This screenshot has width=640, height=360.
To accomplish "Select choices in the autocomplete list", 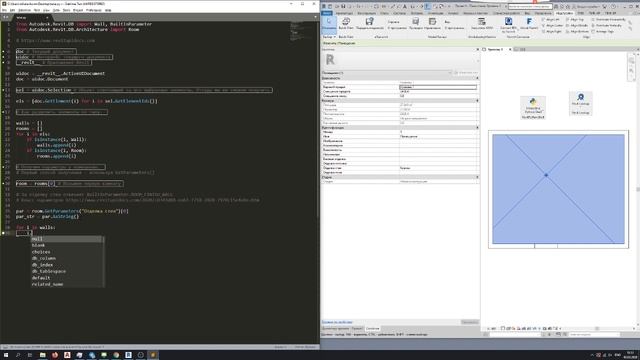I will pos(67,252).
